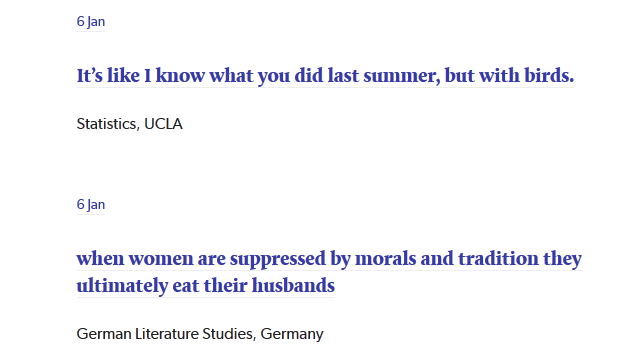Click the word 'UCLA' under first headline
The height and width of the screenshot is (360, 640).
[163, 124]
